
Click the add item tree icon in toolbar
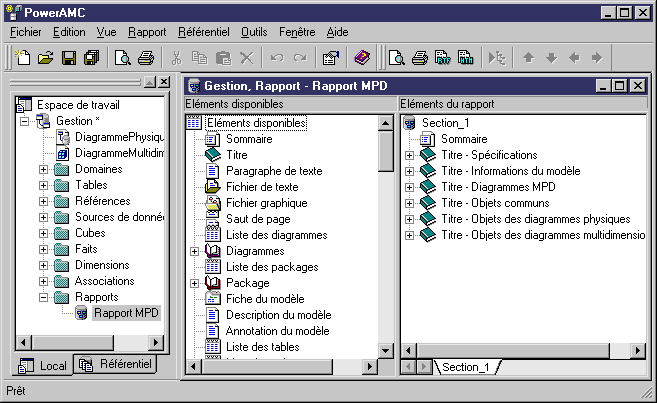pos(497,58)
